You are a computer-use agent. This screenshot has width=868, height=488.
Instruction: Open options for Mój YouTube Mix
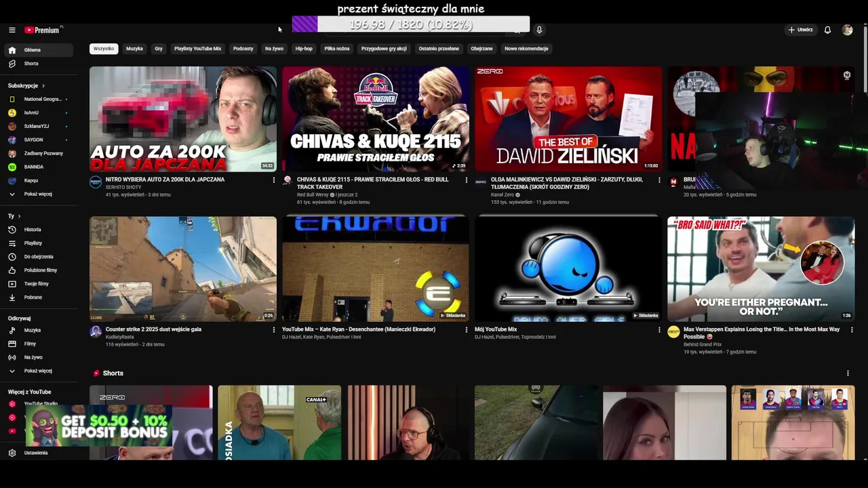[x=658, y=330]
